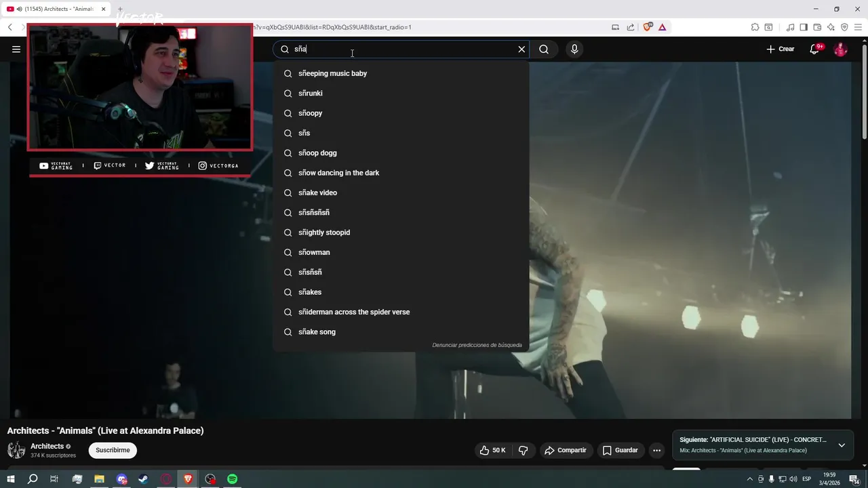The image size is (868, 488).
Task: Open Brave browser taskbar icon
Action: 188,479
